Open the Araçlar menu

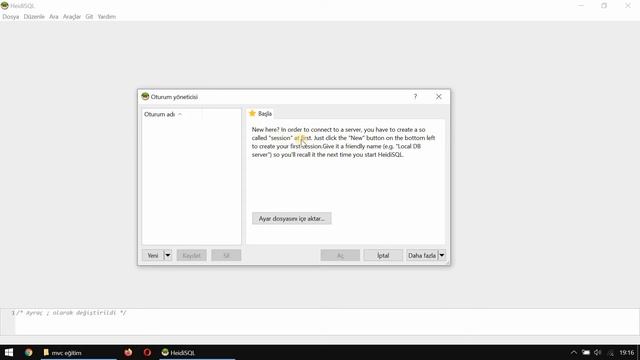coord(72,17)
